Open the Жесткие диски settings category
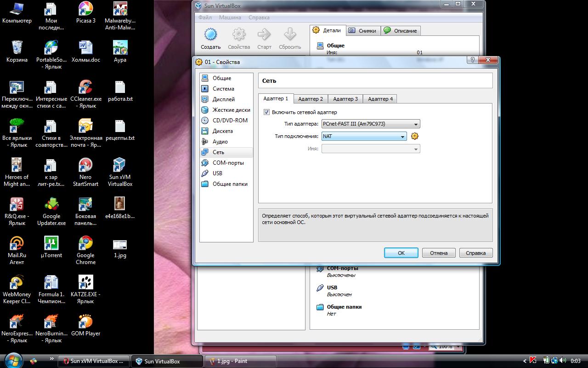 point(226,110)
